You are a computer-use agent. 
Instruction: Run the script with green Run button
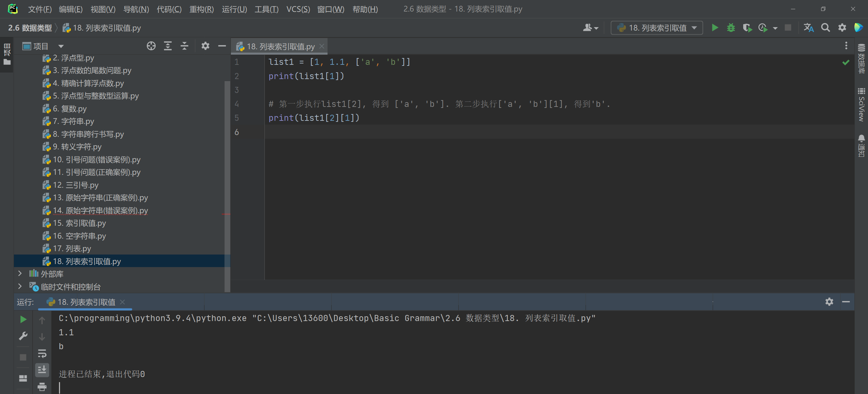[x=715, y=28]
